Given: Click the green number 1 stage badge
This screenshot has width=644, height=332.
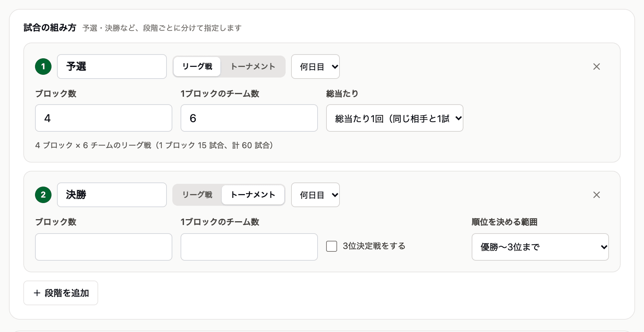Looking at the screenshot, I should [x=43, y=67].
